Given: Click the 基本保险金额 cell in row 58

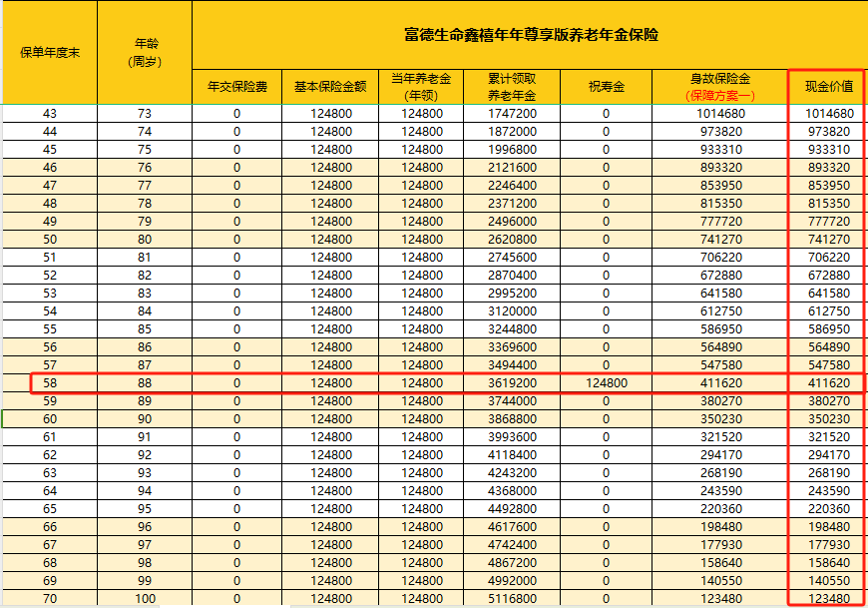Looking at the screenshot, I should (x=330, y=383).
